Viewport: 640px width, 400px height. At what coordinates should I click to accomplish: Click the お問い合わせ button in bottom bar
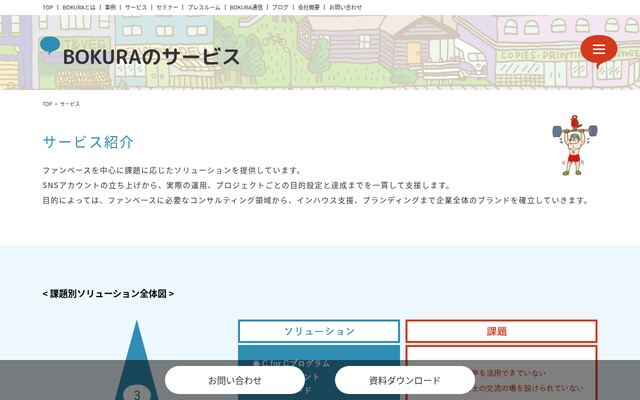[x=235, y=380]
